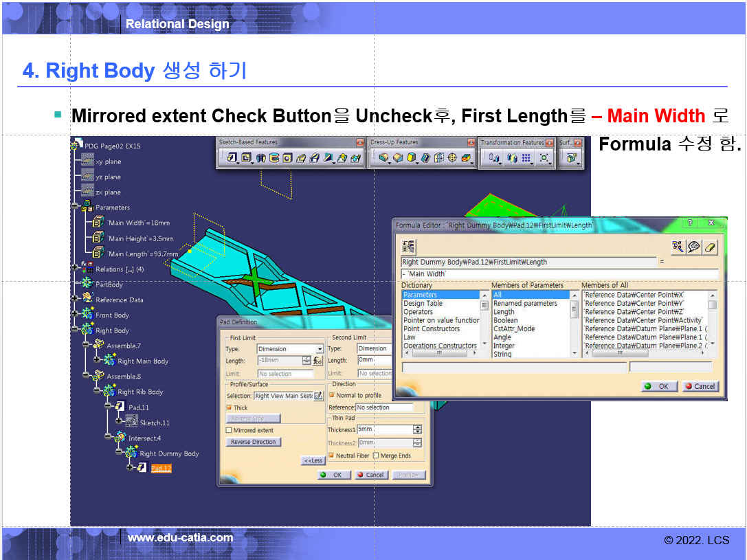Image resolution: width=747 pixels, height=560 pixels.
Task: Click the Thickness1 spinner arrows
Action: point(417,429)
